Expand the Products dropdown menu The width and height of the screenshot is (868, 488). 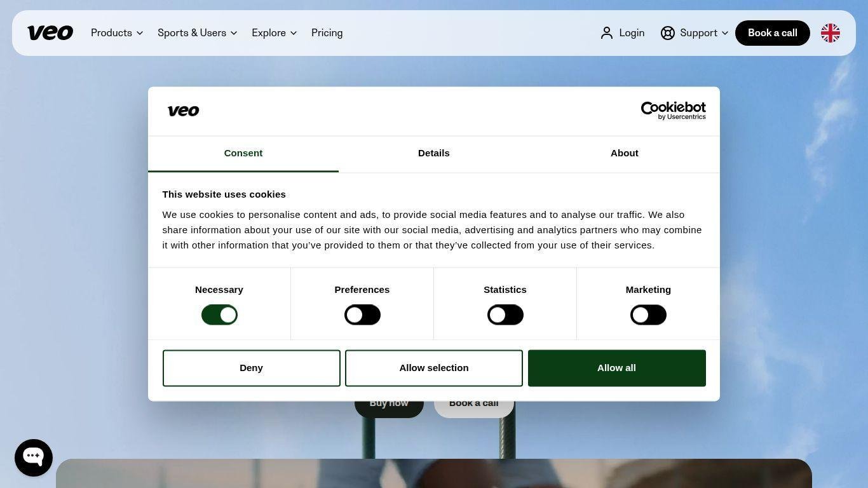117,33
